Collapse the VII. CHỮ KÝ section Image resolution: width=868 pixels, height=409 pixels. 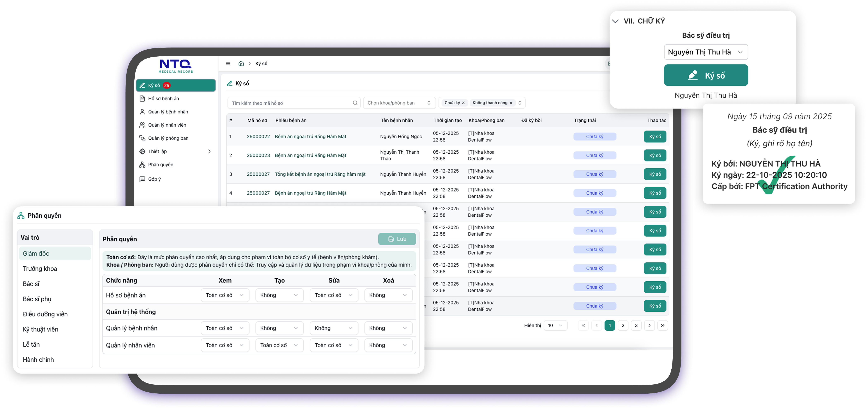(615, 21)
